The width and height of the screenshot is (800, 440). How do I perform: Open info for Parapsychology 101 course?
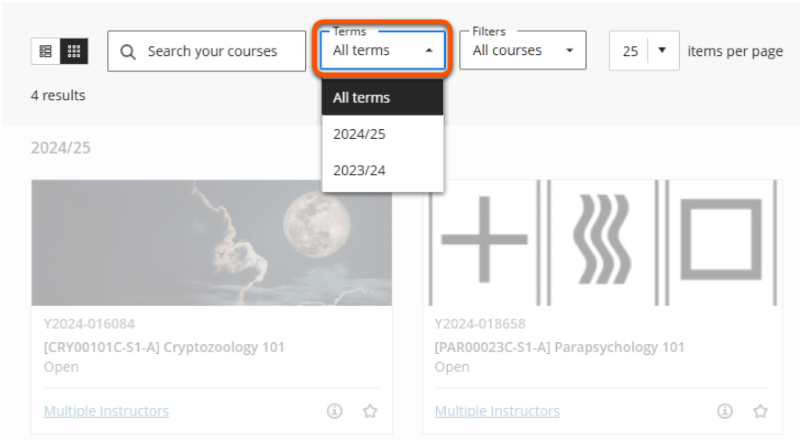726,411
